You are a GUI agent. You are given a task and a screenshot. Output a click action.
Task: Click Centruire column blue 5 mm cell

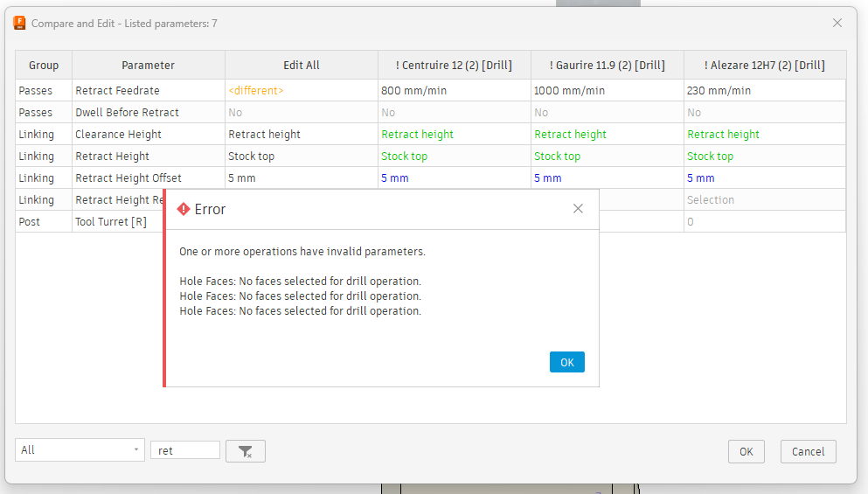[x=455, y=177]
